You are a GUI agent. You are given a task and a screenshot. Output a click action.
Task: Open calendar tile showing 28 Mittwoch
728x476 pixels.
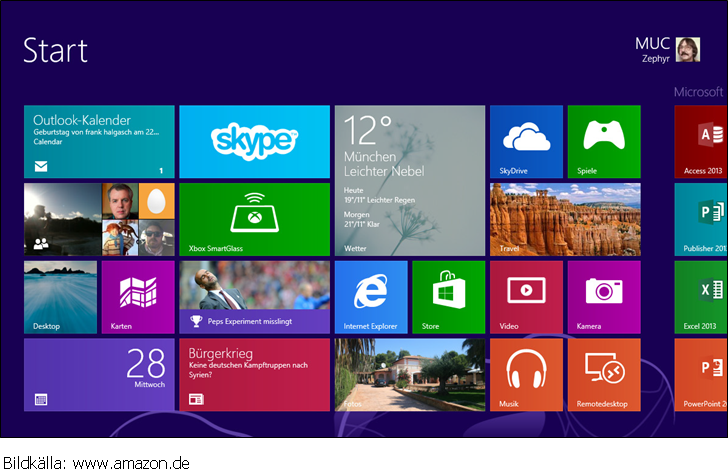click(x=99, y=374)
